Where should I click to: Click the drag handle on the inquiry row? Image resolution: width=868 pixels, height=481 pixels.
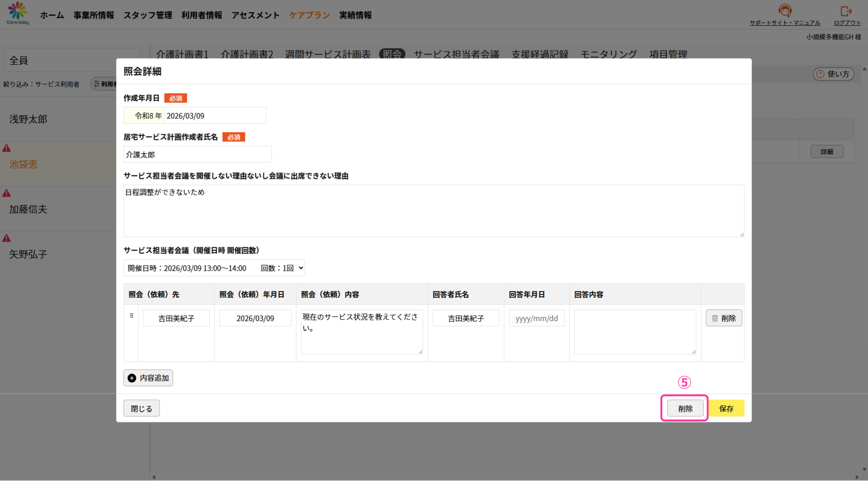tap(132, 316)
